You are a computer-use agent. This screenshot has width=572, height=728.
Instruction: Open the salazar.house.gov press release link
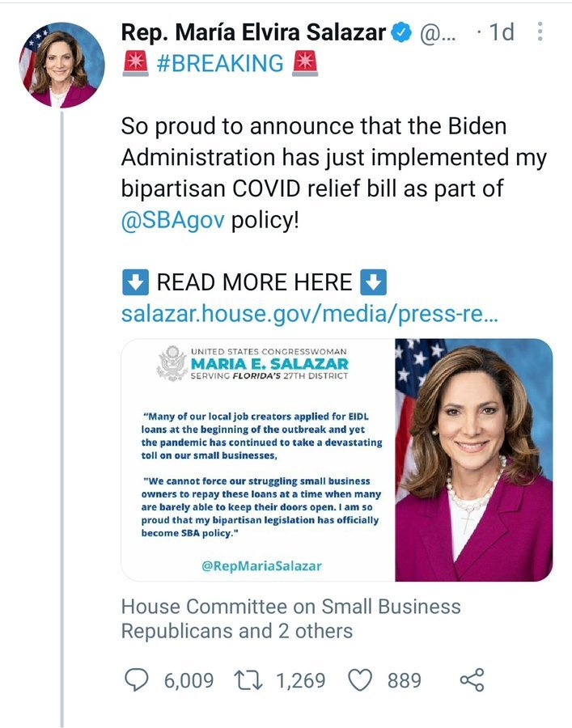click(309, 313)
